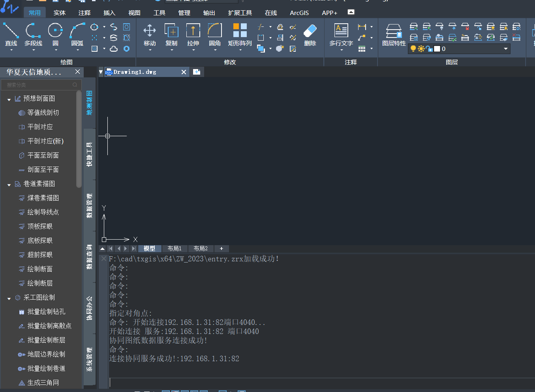The width and height of the screenshot is (535, 392).
Task: Close the Drawing1.dwg document tab
Action: pyautogui.click(x=184, y=72)
